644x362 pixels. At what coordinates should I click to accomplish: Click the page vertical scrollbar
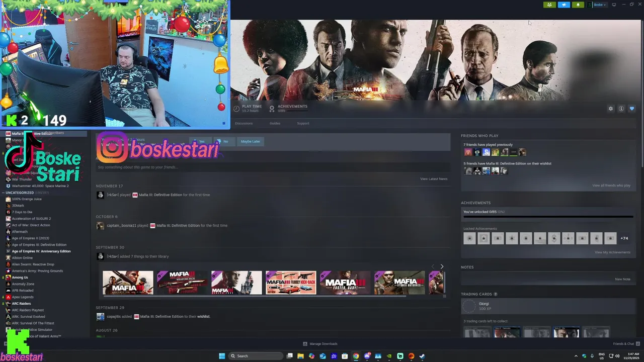641,94
